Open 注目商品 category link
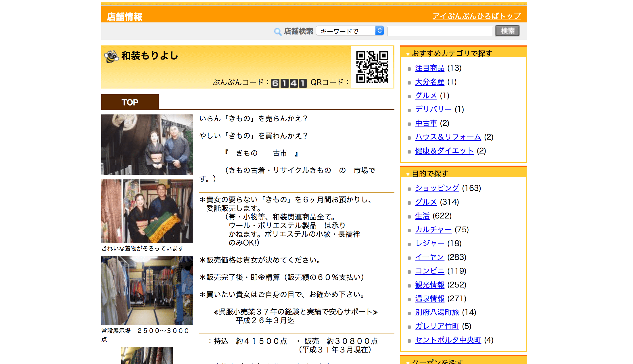 point(429,68)
